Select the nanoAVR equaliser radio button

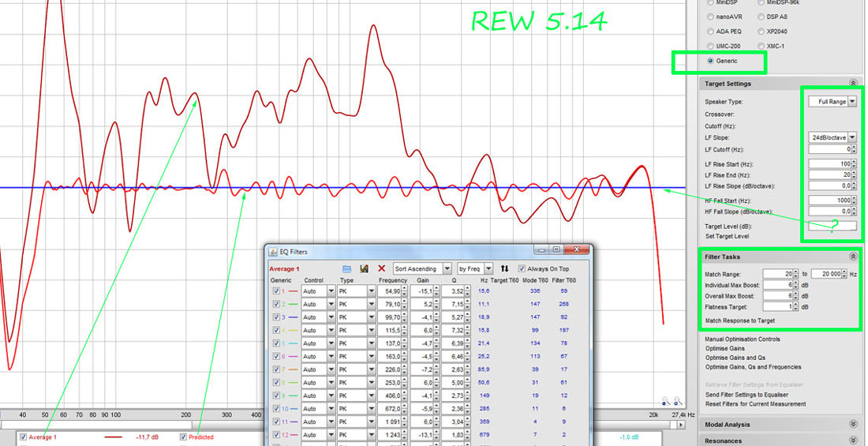(x=710, y=17)
